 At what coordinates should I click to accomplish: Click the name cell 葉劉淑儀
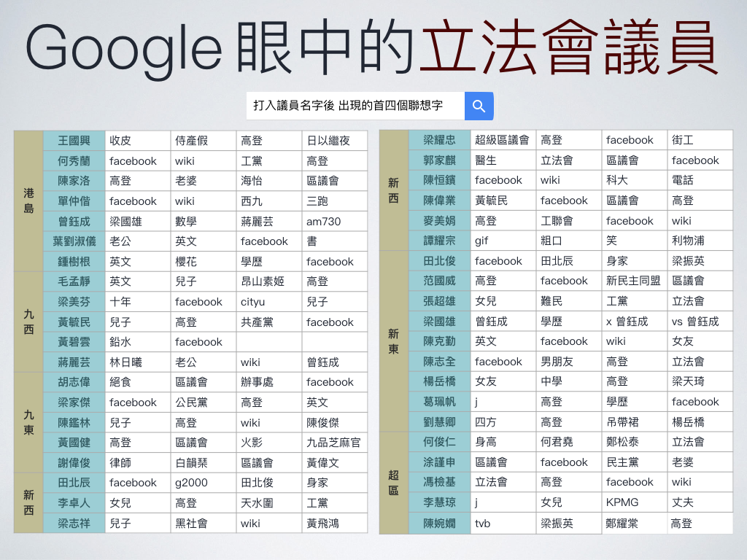pyautogui.click(x=74, y=241)
